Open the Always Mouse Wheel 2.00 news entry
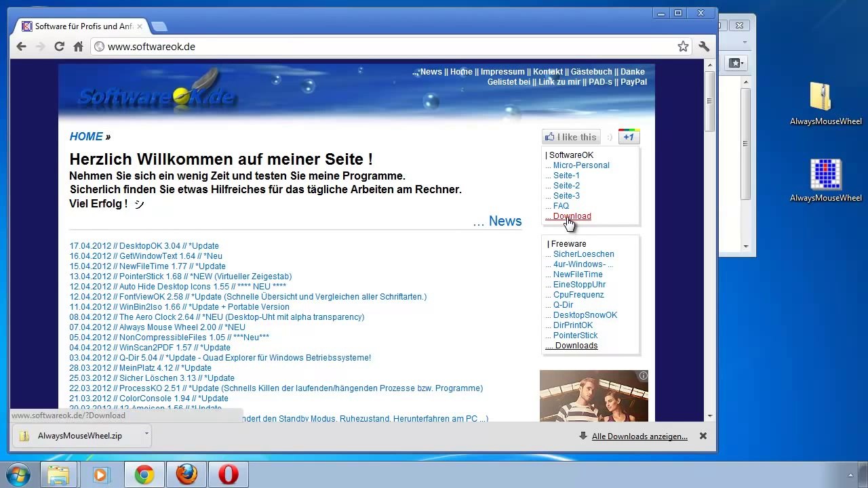The width and height of the screenshot is (868, 488). [157, 327]
